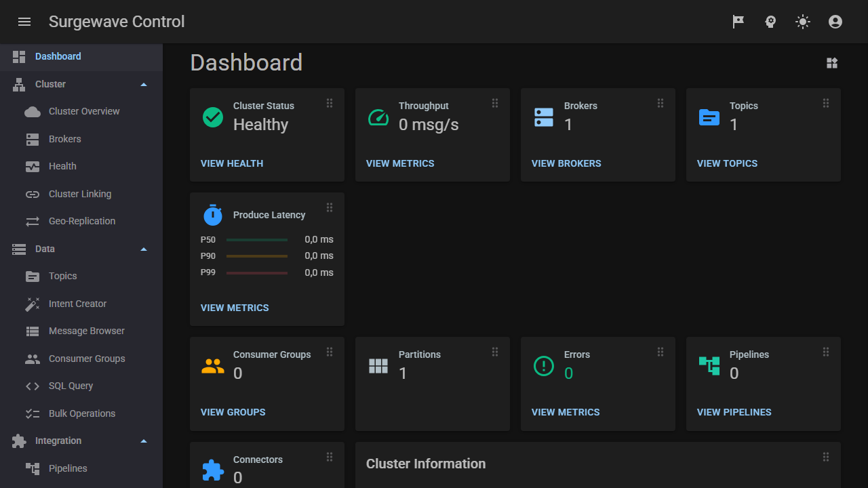Image resolution: width=868 pixels, height=488 pixels.
Task: Open Bulk Operations in sidebar
Action: [x=81, y=413]
